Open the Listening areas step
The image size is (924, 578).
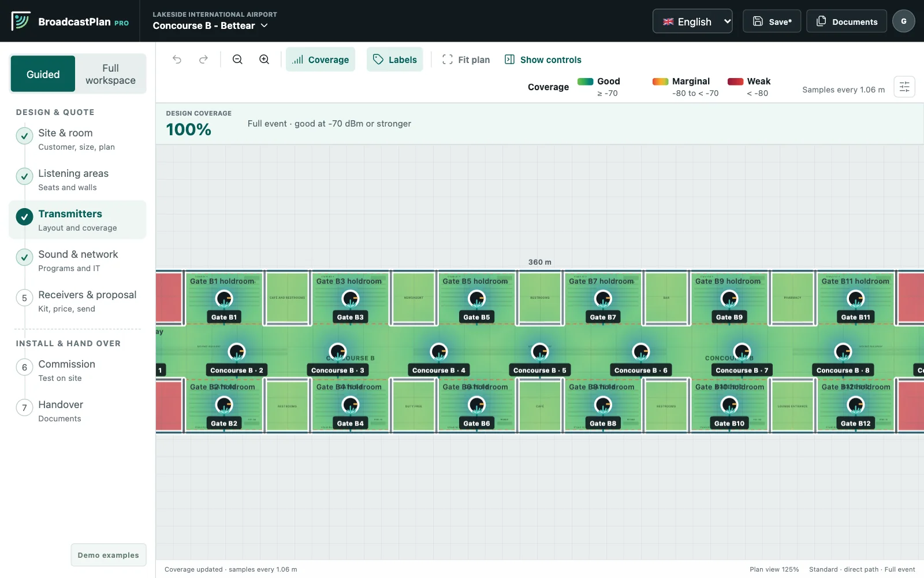coord(77,180)
